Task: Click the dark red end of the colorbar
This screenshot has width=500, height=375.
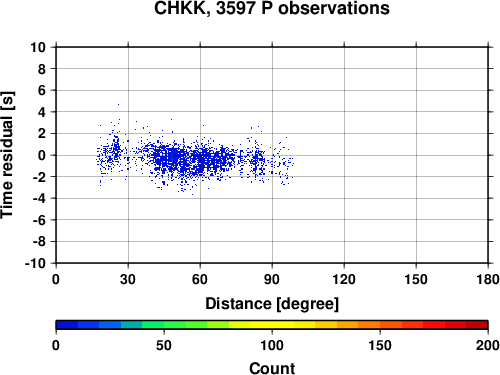Action: tap(477, 325)
